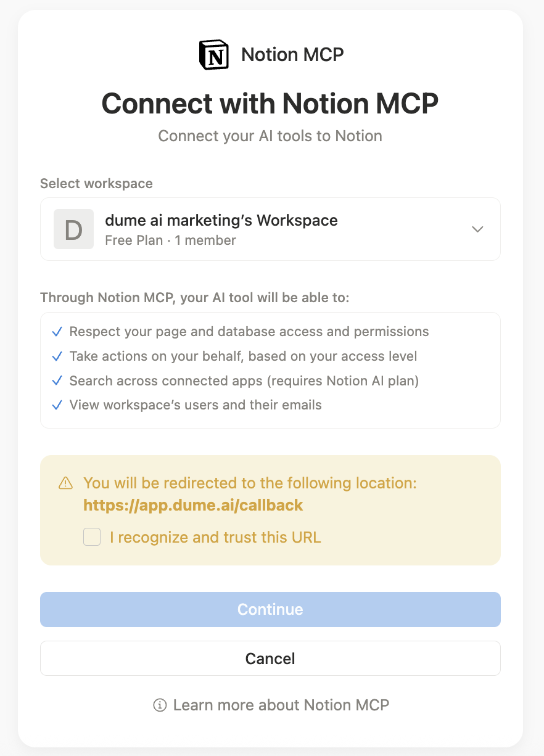The image size is (544, 756).
Task: Click the 'D' workspace avatar
Action: coord(73,229)
